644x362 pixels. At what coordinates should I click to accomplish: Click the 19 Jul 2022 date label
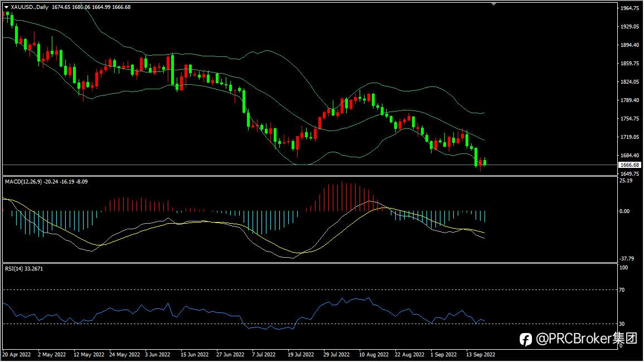click(x=301, y=355)
